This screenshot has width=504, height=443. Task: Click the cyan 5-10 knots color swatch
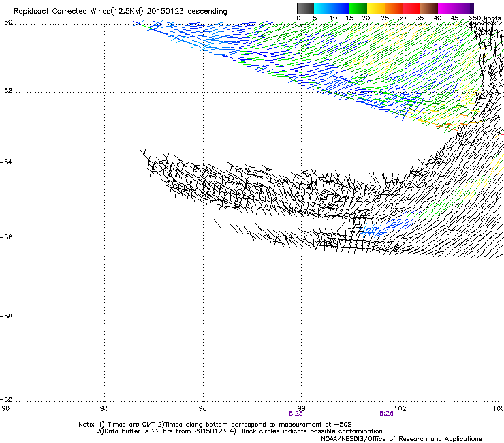pos(323,8)
